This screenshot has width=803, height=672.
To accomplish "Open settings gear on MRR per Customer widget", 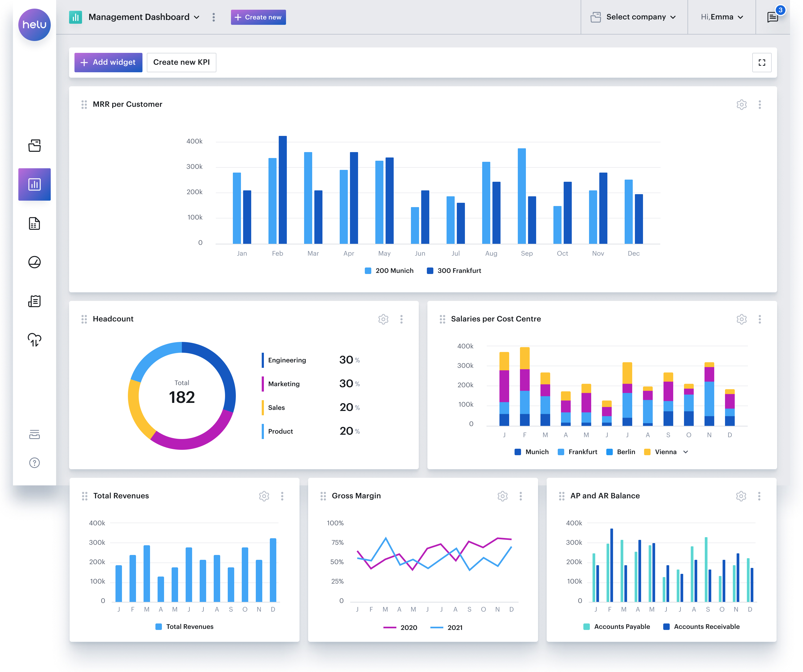I will pos(741,104).
